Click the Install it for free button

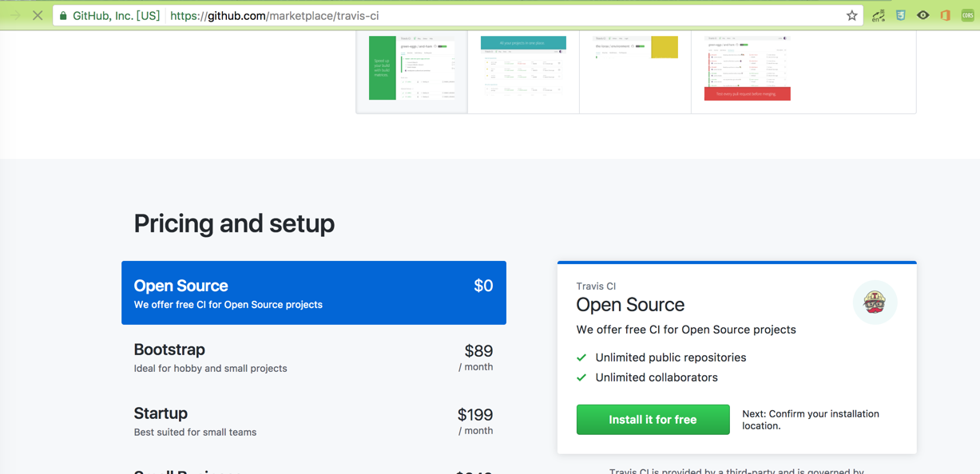point(653,420)
